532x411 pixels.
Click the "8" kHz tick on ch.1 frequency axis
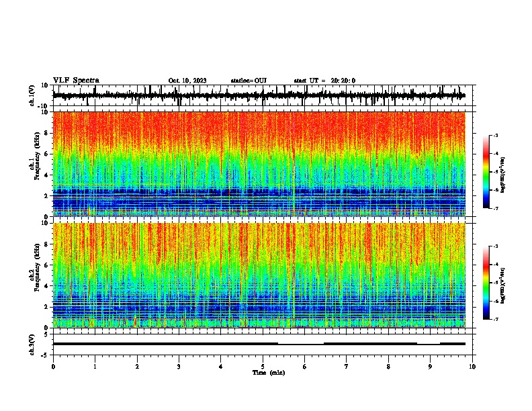[x=46, y=133]
